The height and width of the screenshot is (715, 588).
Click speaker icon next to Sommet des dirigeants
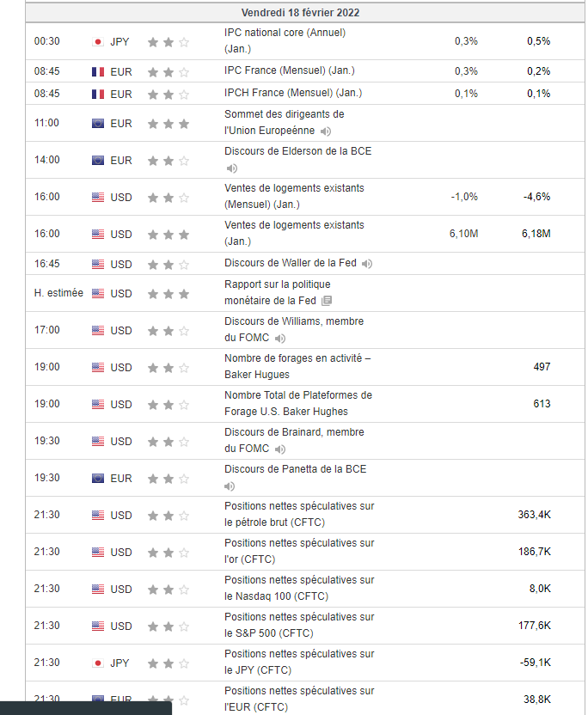(x=326, y=131)
